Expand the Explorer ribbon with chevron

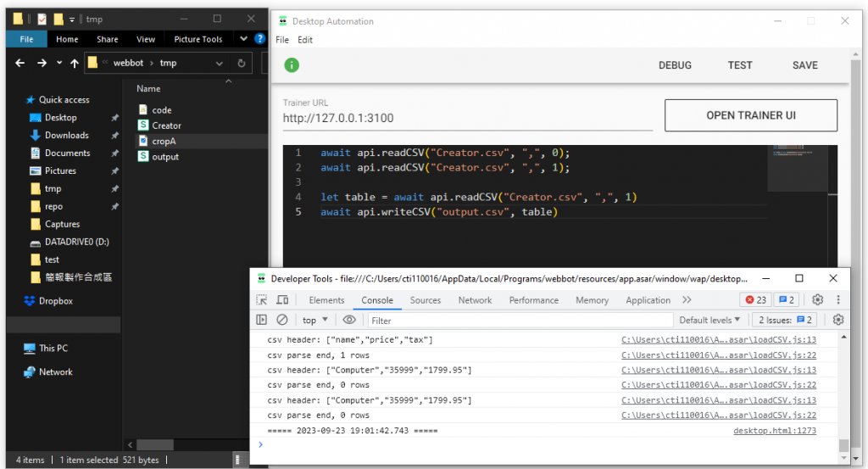click(x=243, y=39)
